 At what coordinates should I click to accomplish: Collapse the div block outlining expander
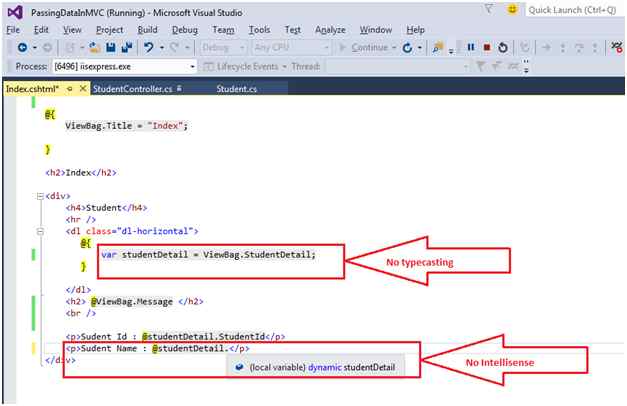click(40, 196)
